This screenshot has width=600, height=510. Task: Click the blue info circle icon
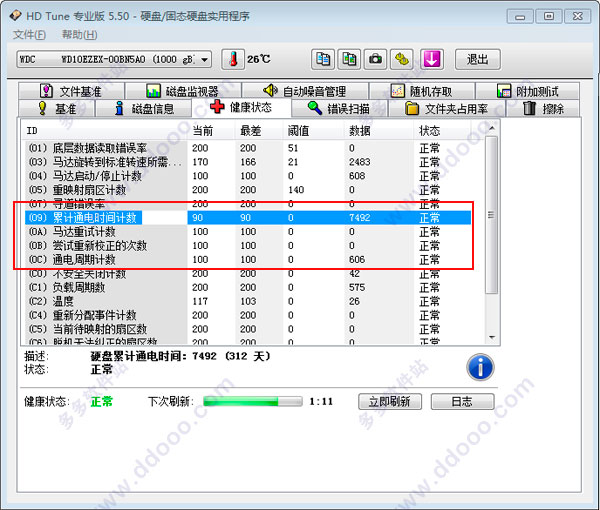tap(480, 367)
